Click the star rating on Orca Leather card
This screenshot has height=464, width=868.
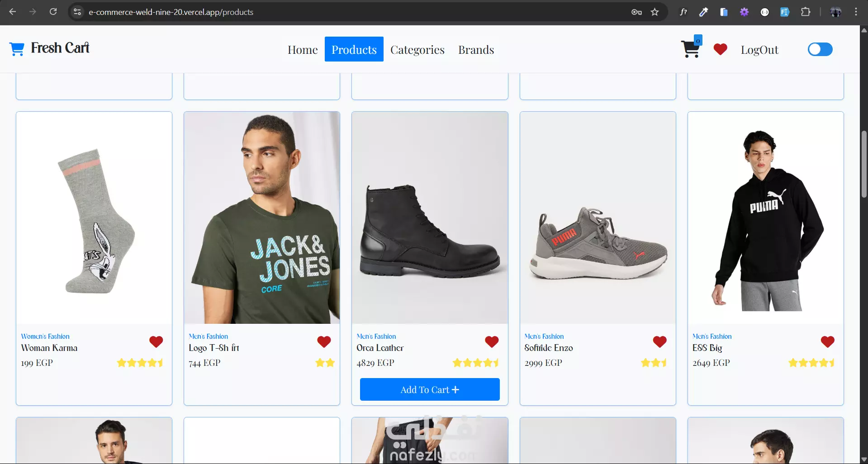pyautogui.click(x=476, y=363)
